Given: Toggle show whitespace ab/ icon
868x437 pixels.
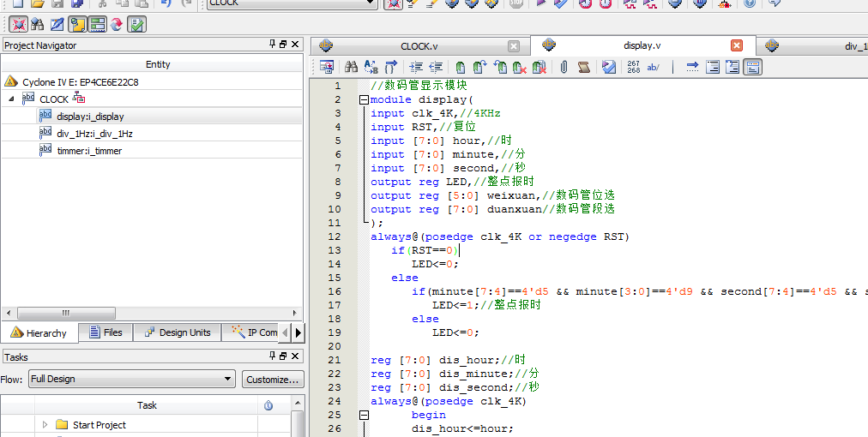Looking at the screenshot, I should click(x=654, y=67).
